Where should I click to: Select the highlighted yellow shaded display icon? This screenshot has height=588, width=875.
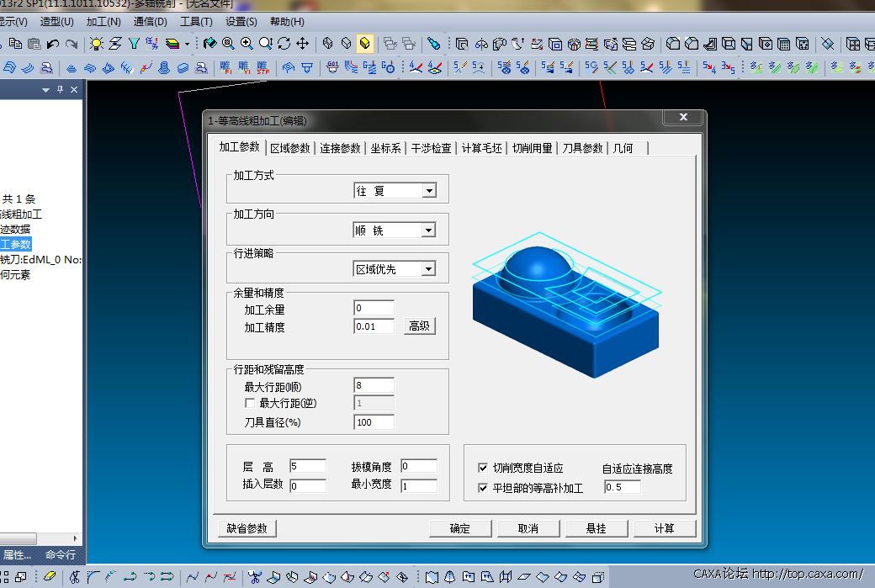(365, 44)
